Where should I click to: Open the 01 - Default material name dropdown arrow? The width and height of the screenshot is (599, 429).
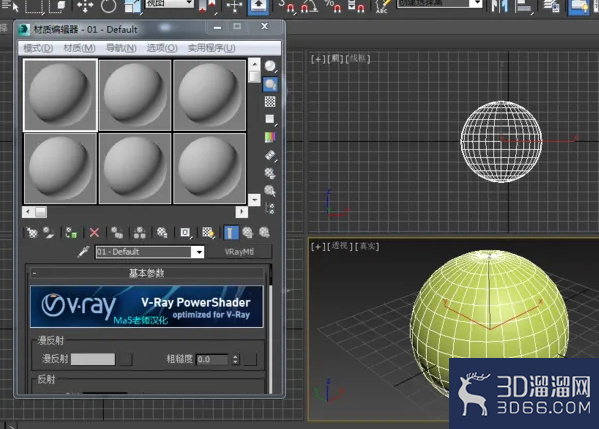point(199,252)
